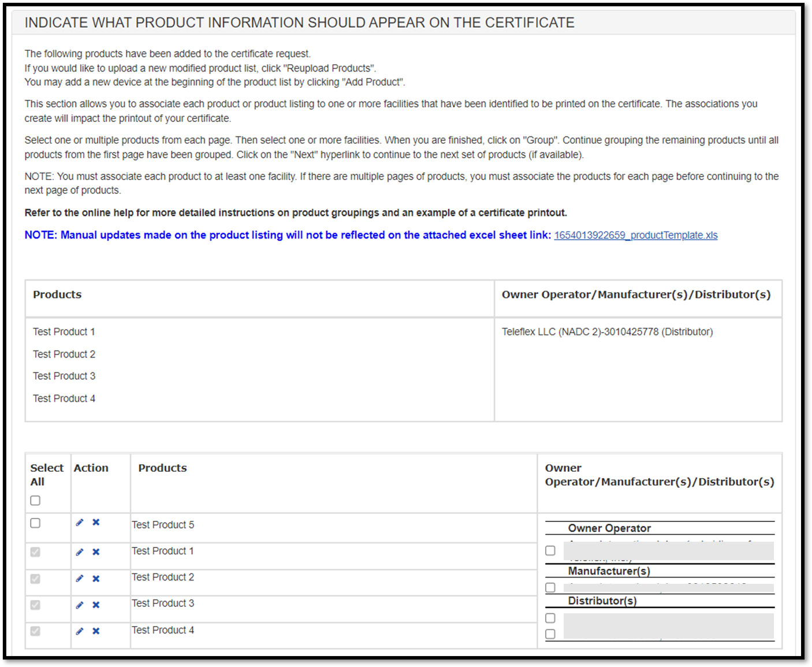812x667 pixels.
Task: Click pencil icon beside Test Product 2
Action: (x=80, y=579)
